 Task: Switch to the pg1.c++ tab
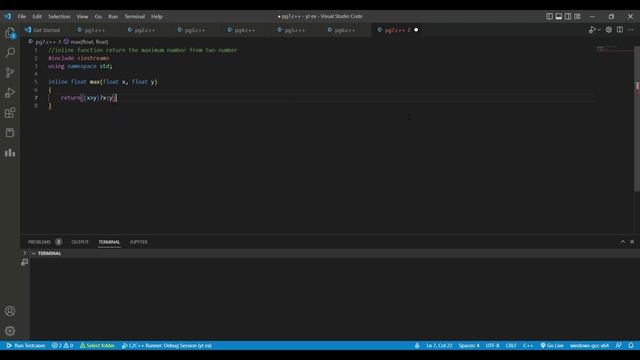point(95,30)
